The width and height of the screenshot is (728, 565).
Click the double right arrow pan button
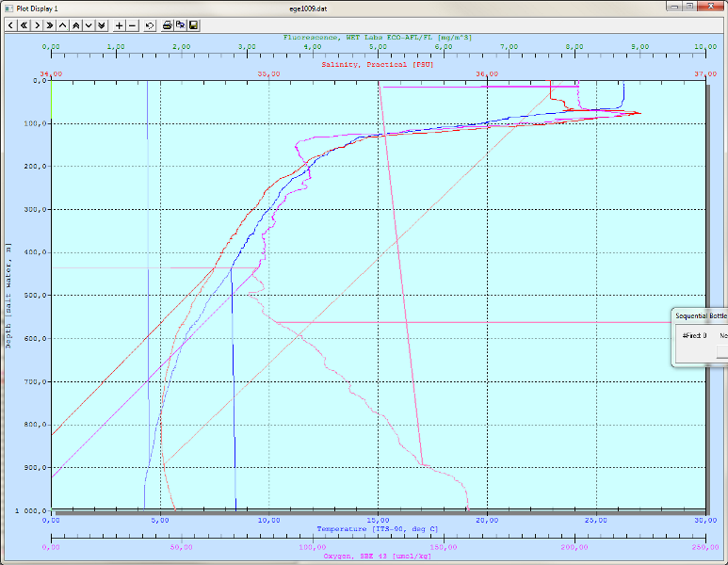coord(50,25)
